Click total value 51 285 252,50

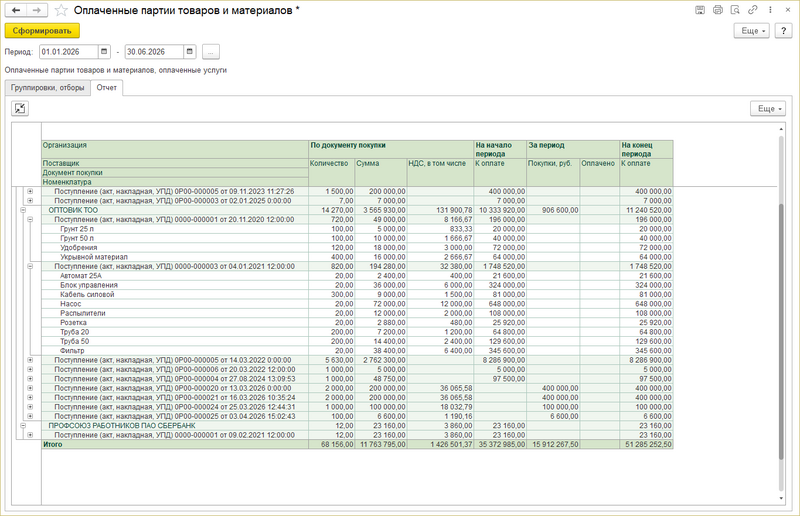(x=648, y=445)
